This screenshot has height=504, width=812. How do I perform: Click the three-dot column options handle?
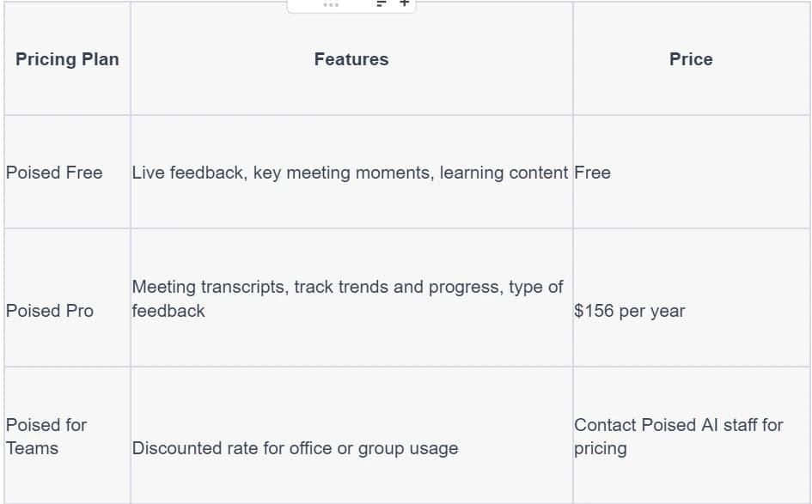point(331,5)
